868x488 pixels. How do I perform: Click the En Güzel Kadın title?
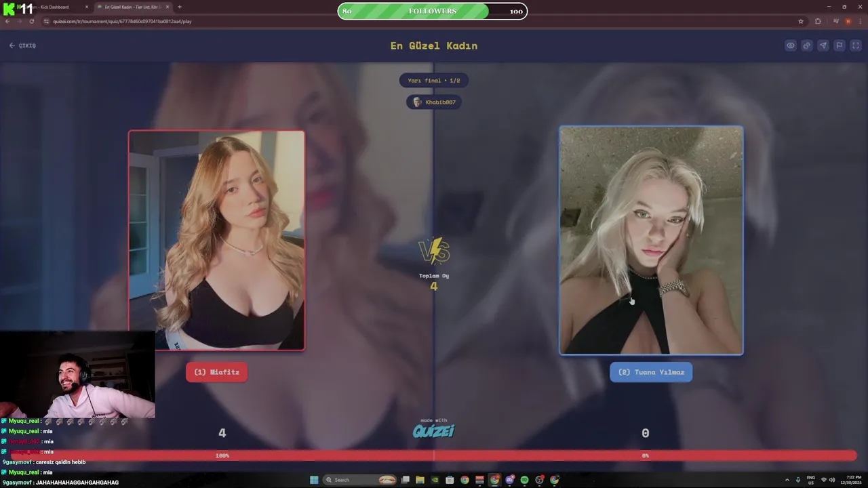point(434,45)
